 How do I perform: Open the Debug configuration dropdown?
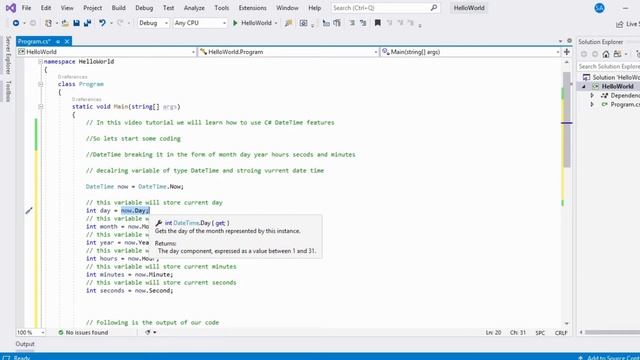(153, 23)
